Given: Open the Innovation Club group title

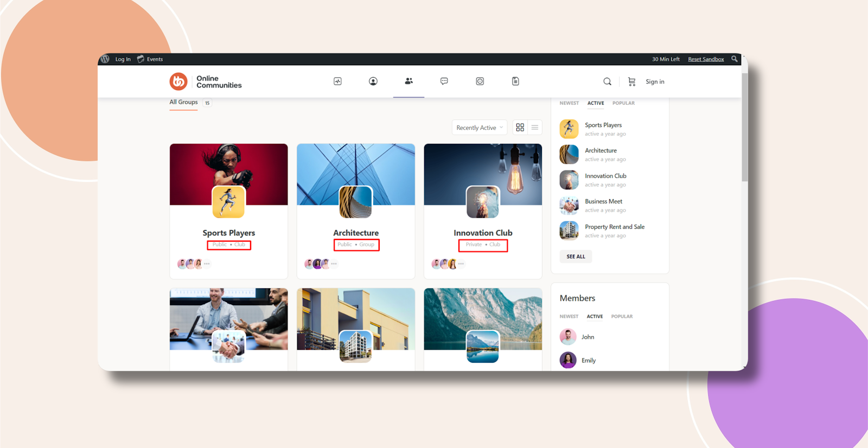Looking at the screenshot, I should [483, 233].
